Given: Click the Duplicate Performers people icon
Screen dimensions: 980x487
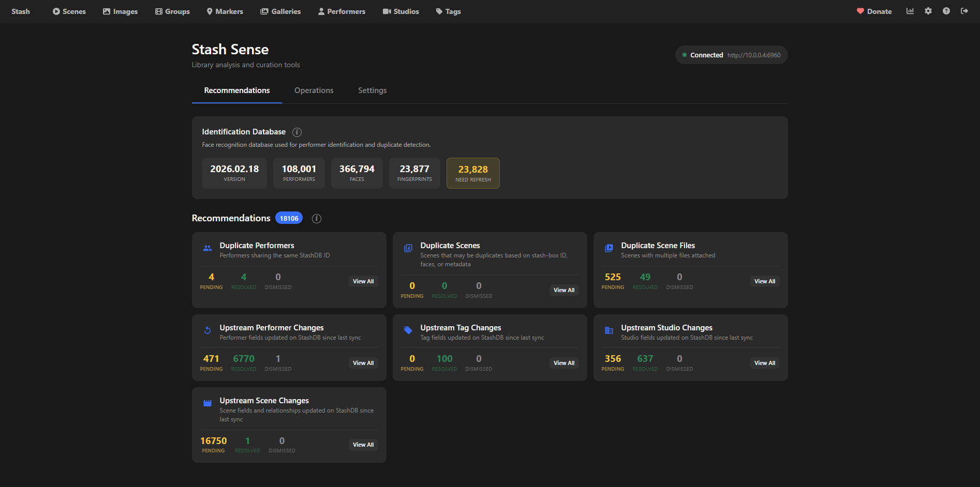Looking at the screenshot, I should coord(207,248).
